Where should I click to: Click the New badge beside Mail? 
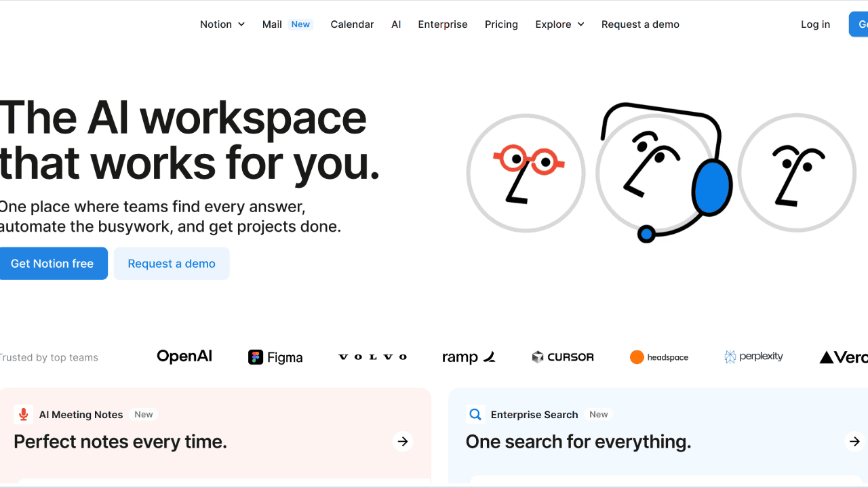[x=300, y=24]
